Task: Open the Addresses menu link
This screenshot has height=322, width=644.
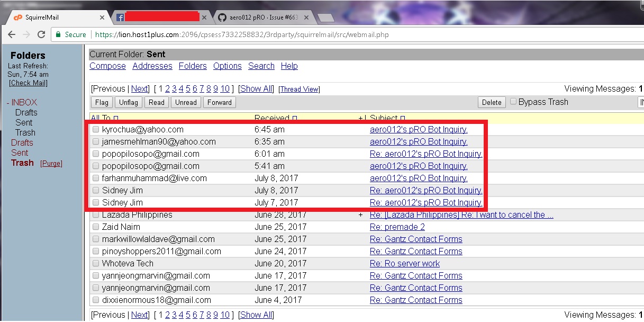Action: (x=152, y=66)
